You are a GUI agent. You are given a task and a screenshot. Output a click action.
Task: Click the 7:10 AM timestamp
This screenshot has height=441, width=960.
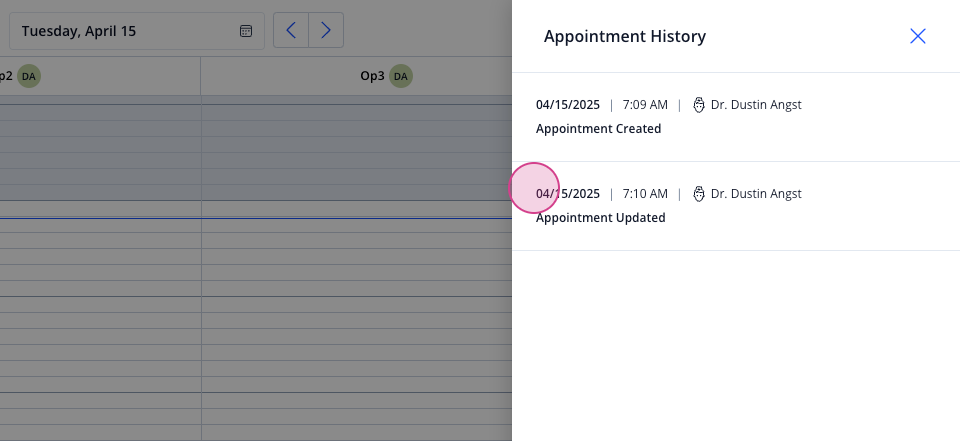click(645, 194)
